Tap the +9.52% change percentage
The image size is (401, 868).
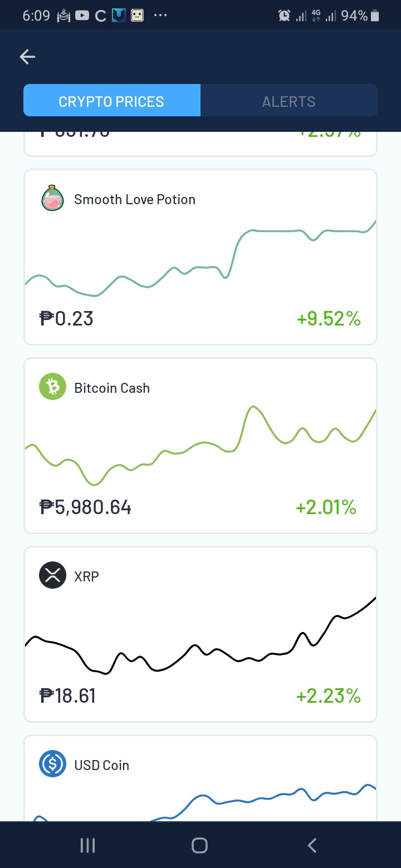tap(329, 319)
